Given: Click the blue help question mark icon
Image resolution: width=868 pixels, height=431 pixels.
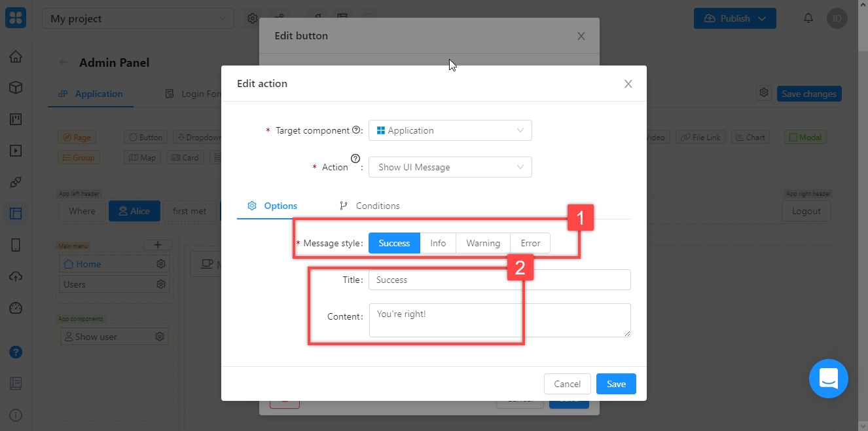Looking at the screenshot, I should pyautogui.click(x=16, y=352).
